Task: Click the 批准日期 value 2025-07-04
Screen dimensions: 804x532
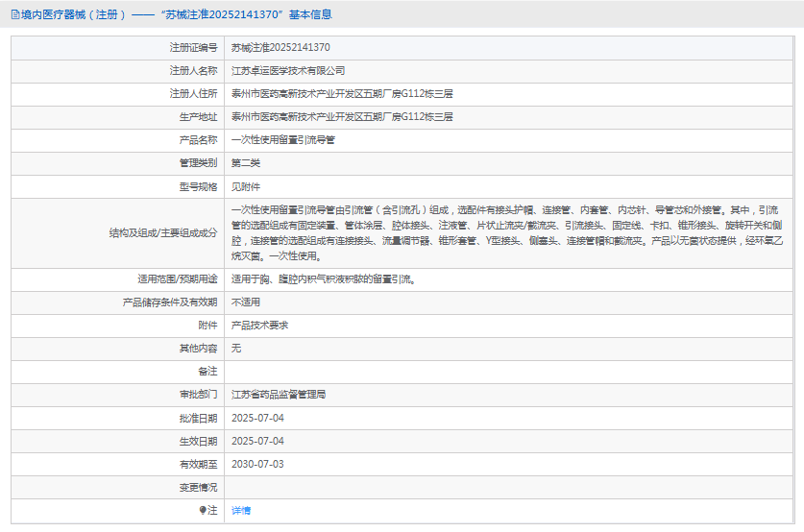Action: [257, 419]
